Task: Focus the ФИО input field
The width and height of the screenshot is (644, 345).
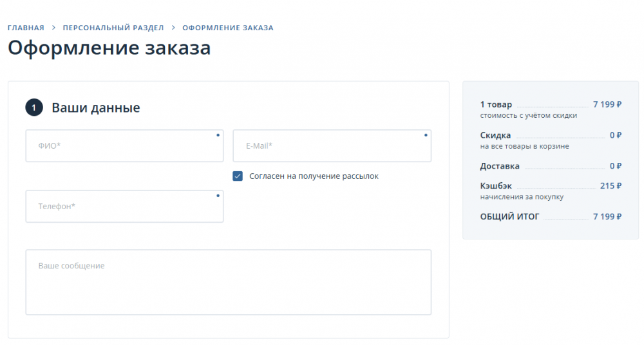Action: tap(124, 146)
